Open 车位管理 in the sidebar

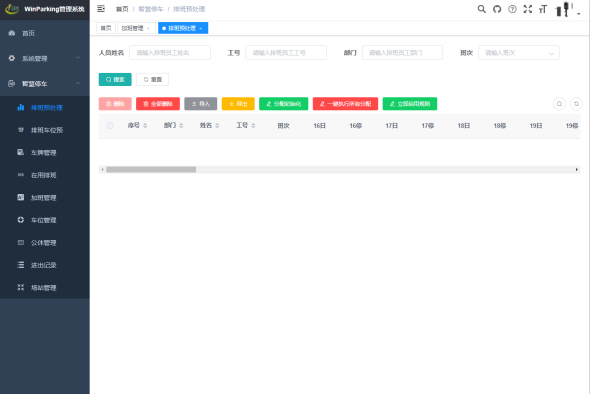point(44,220)
